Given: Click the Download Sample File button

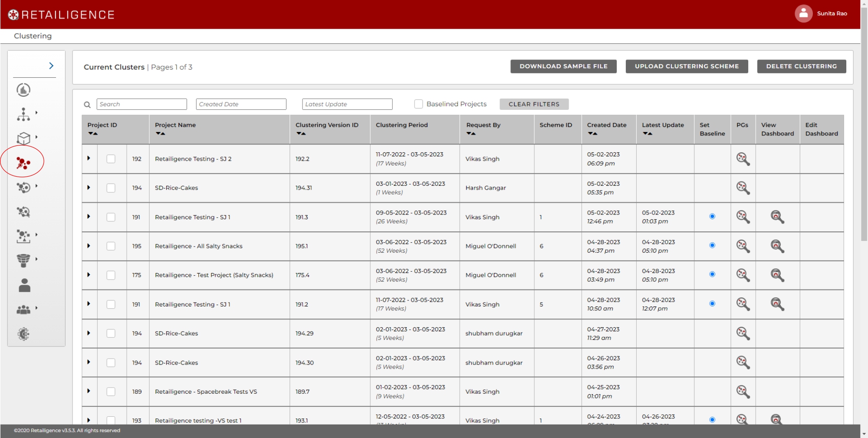Looking at the screenshot, I should point(563,66).
